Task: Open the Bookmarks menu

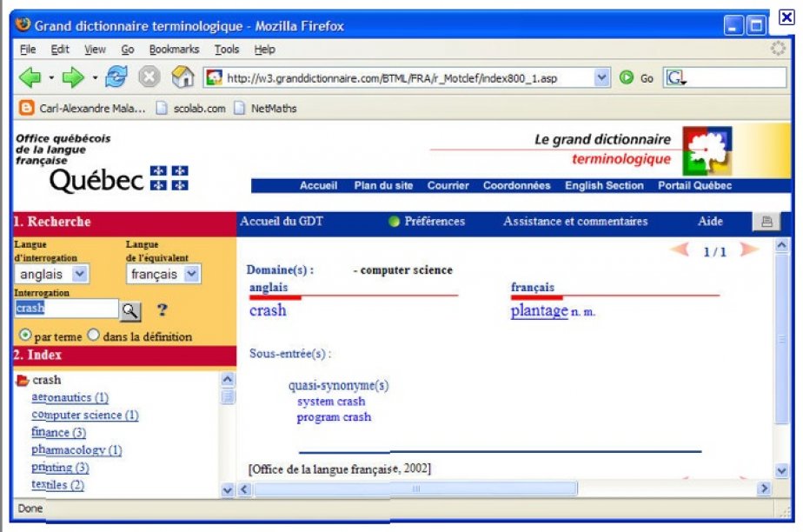Action: [x=174, y=50]
